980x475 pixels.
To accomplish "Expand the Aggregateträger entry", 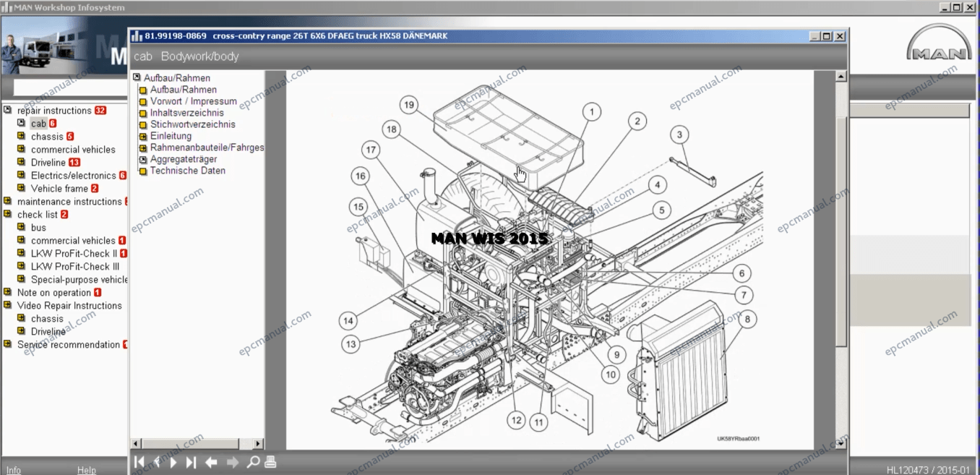I will coord(143,159).
